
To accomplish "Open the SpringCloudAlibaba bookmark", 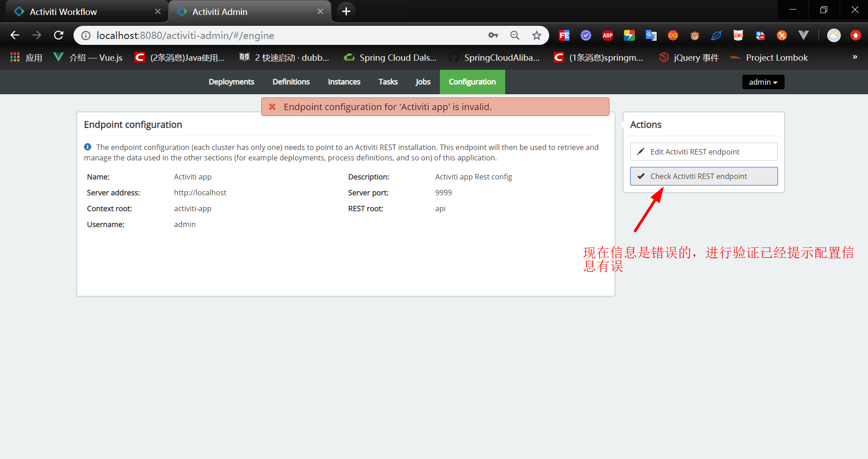I will (x=494, y=58).
